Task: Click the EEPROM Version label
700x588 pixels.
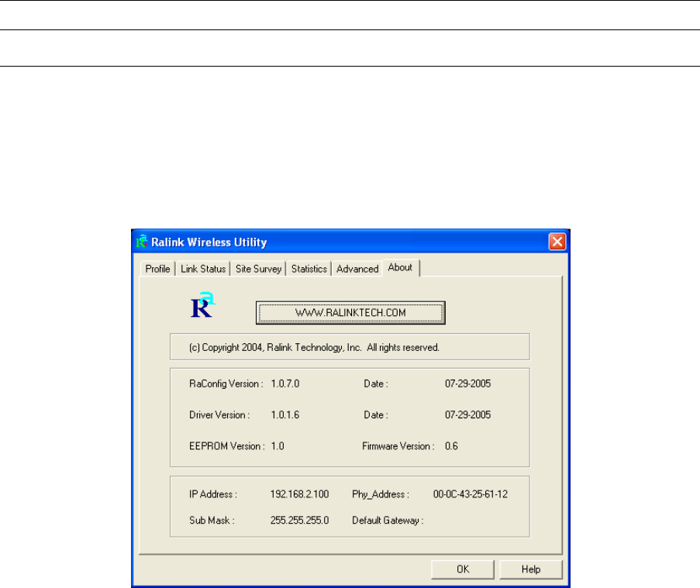Action: coord(227,446)
